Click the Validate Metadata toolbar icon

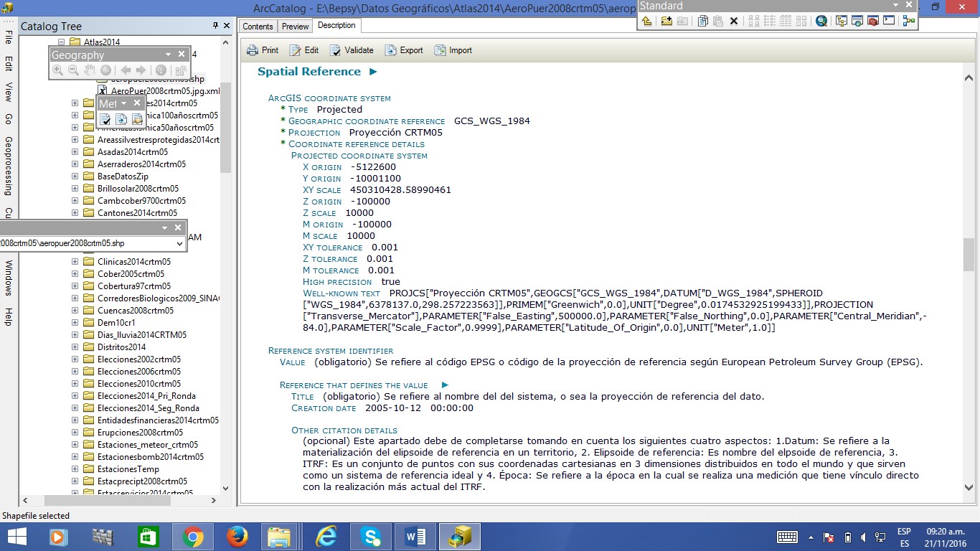tap(105, 119)
